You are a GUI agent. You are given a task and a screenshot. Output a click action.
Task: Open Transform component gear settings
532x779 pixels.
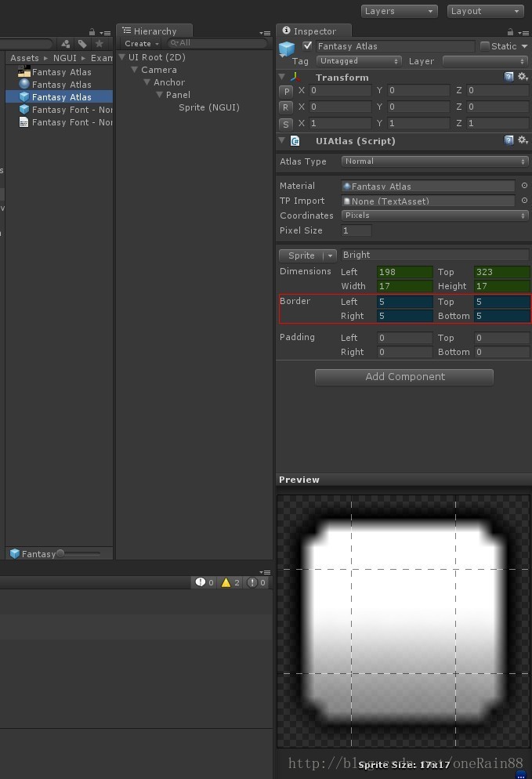click(x=523, y=77)
